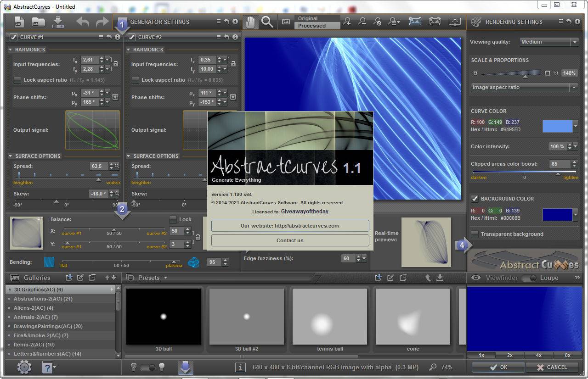Click the blue download arrow icon at bottom

(x=186, y=367)
